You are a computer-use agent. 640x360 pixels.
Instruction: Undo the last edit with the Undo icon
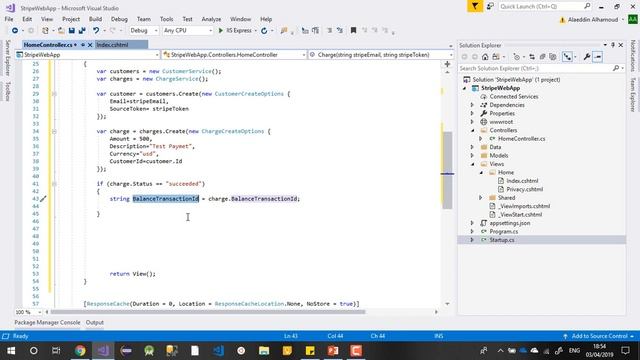point(96,31)
